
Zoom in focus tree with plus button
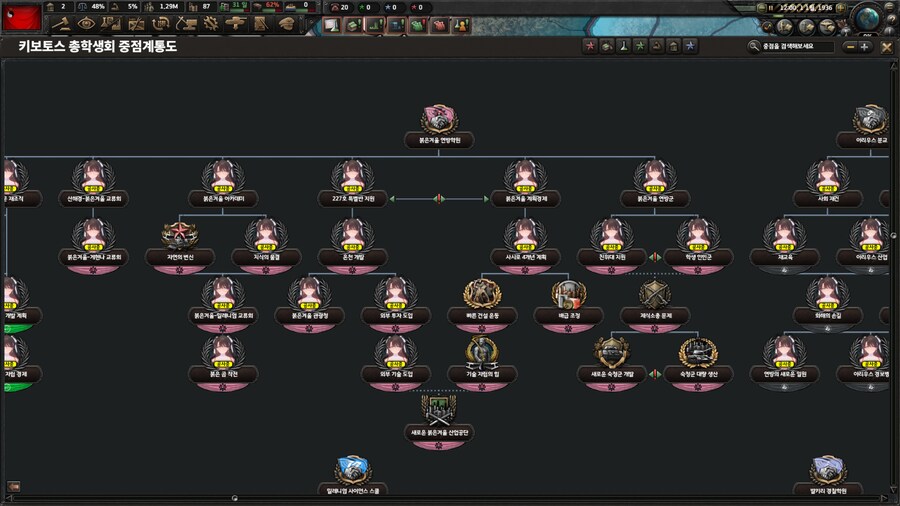(x=865, y=46)
